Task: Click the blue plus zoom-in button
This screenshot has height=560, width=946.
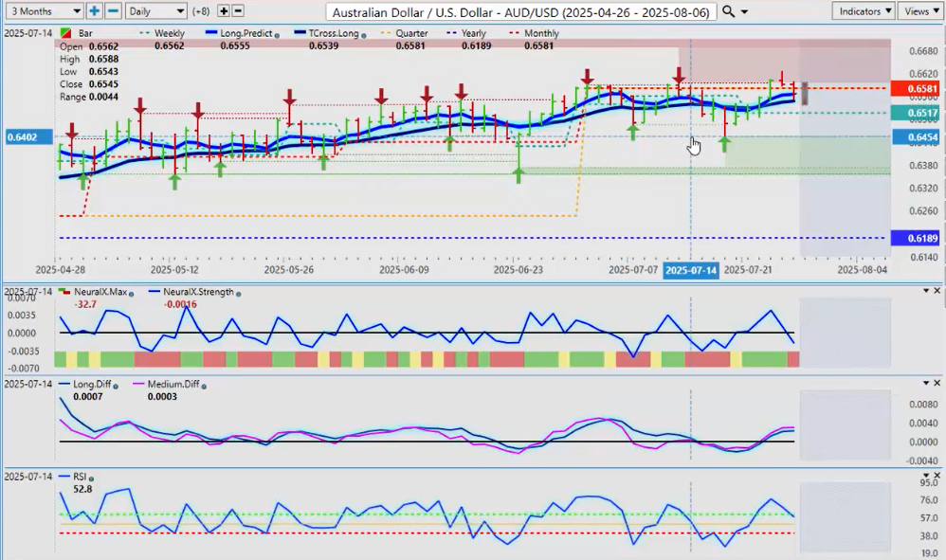Action: click(95, 11)
